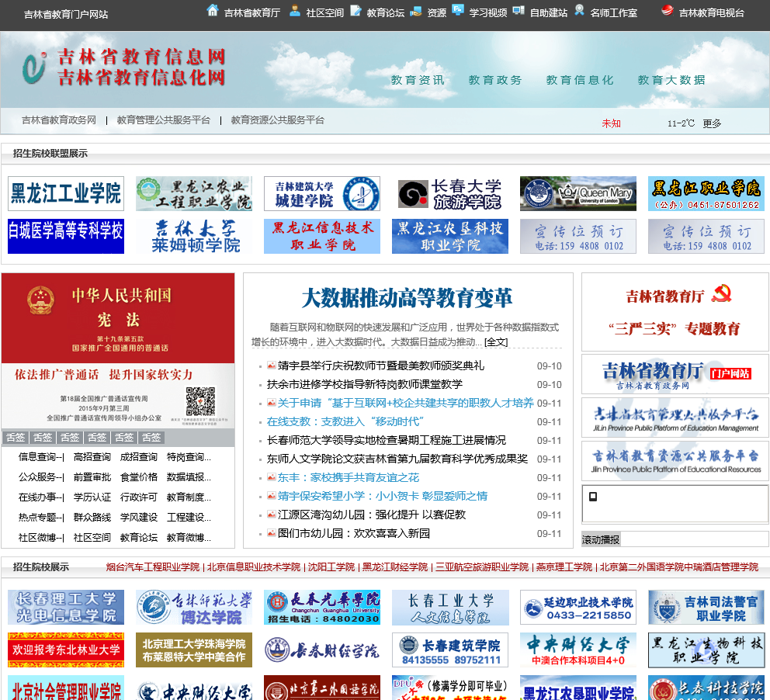Open the 黑龙江农业工程职业学院 banner

pyautogui.click(x=194, y=193)
